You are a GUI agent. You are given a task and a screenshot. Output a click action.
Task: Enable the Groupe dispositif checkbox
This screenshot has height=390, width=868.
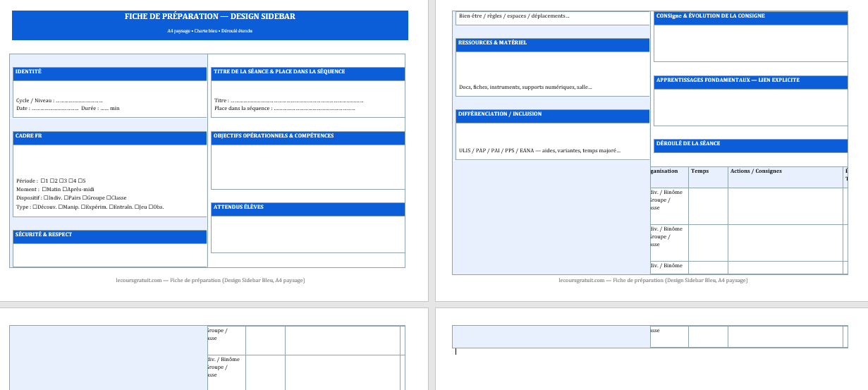[x=84, y=198]
